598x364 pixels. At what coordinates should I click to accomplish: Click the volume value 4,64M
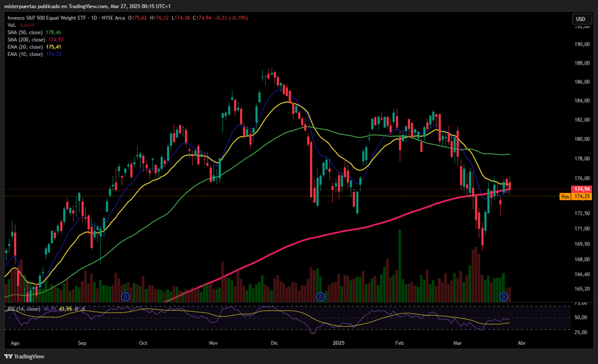26,25
